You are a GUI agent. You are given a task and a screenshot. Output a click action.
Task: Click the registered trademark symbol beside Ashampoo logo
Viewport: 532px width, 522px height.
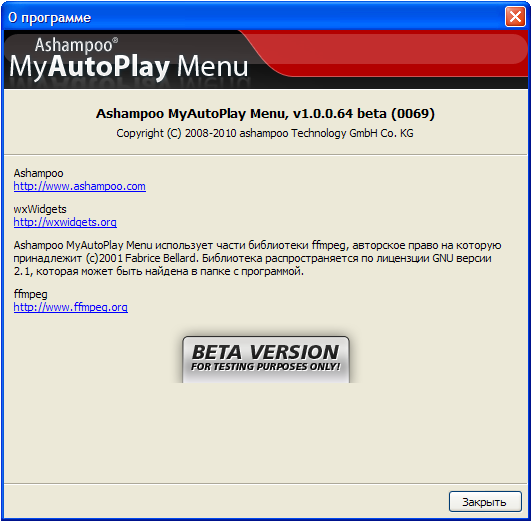115,40
